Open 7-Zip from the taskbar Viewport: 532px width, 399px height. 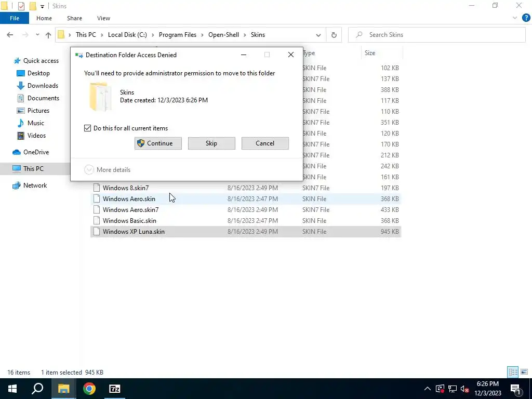coord(115,389)
